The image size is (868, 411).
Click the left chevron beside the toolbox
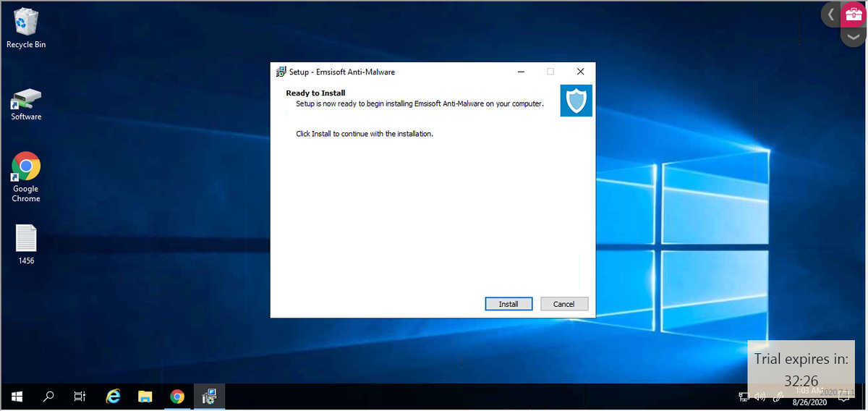830,14
